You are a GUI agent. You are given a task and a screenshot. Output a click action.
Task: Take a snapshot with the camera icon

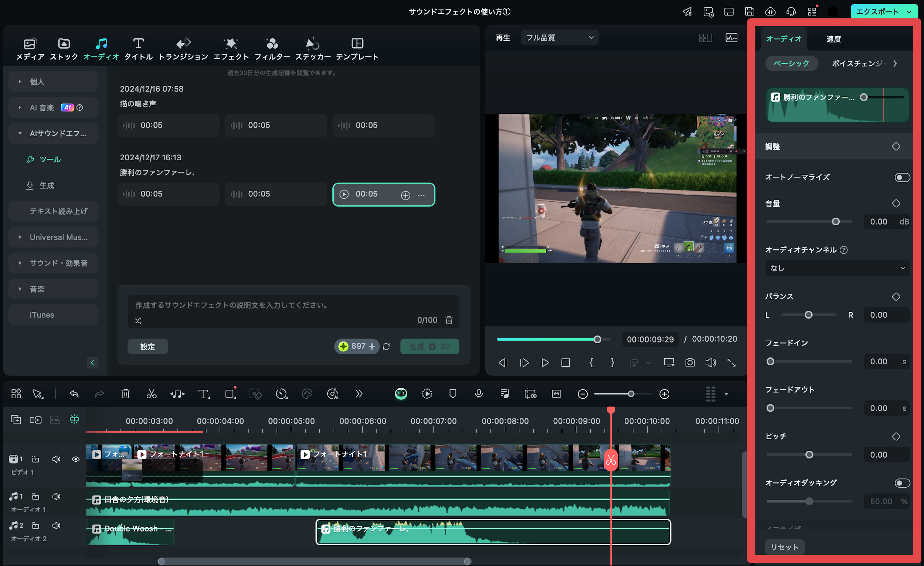coord(690,362)
